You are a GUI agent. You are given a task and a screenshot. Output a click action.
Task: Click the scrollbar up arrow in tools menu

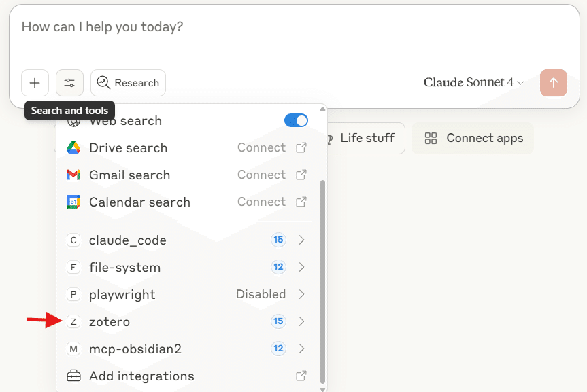coord(322,109)
